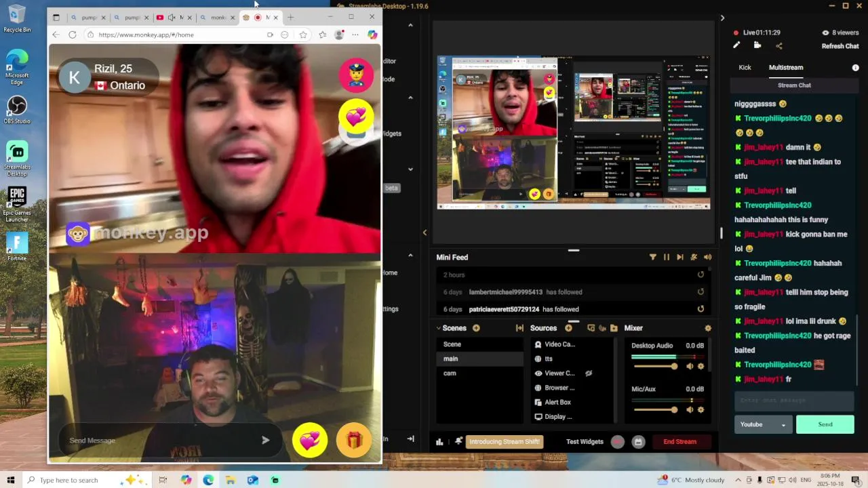Select the 'Scene' scene

coord(480,344)
